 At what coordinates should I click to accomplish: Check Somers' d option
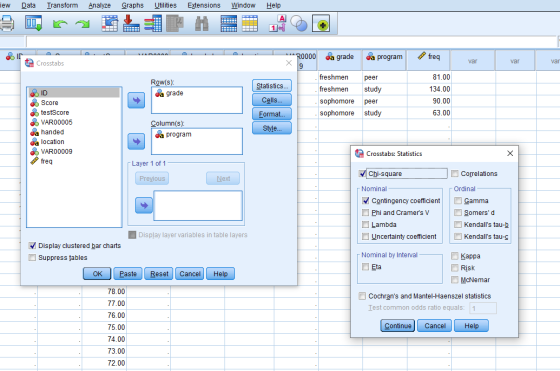tap(458, 212)
